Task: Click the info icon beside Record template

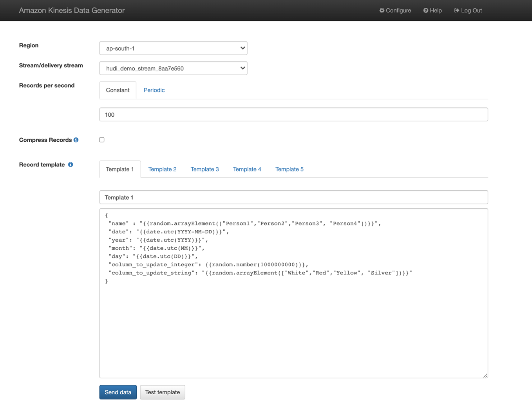Action: click(71, 164)
